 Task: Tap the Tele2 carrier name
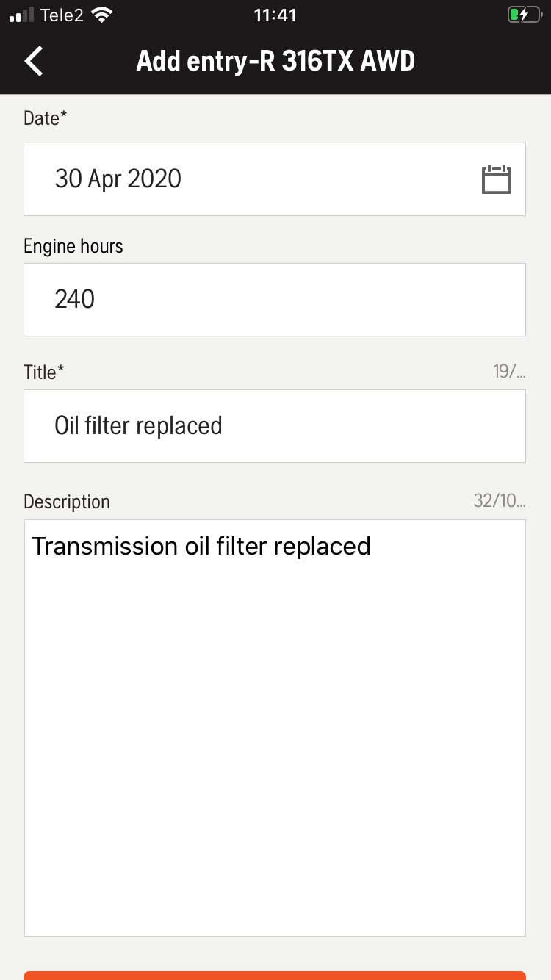(62, 15)
